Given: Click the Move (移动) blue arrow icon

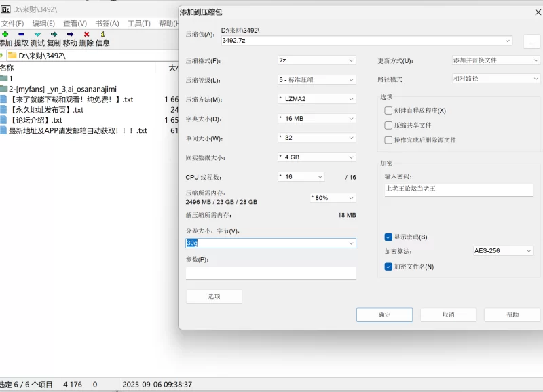Looking at the screenshot, I should pos(70,35).
